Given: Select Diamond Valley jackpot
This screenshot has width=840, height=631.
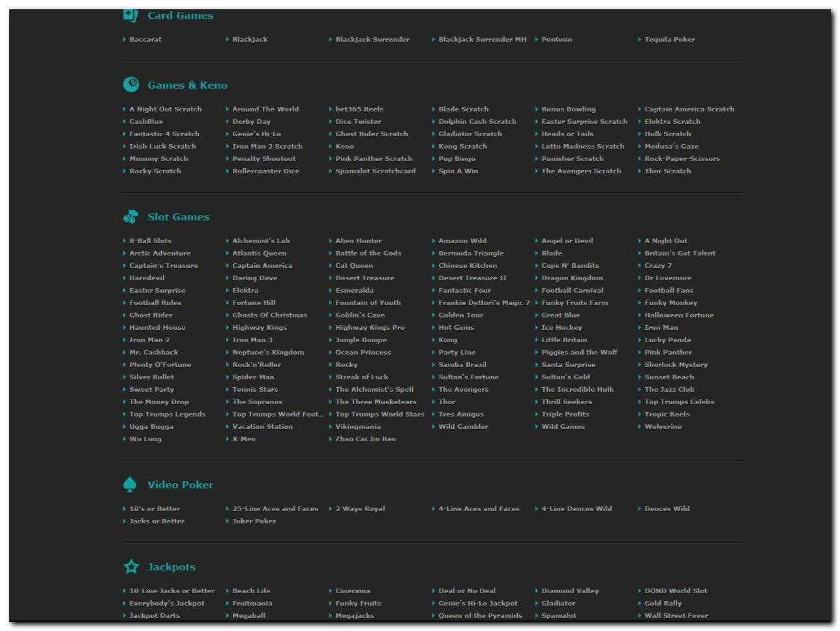Looking at the screenshot, I should 570,591.
